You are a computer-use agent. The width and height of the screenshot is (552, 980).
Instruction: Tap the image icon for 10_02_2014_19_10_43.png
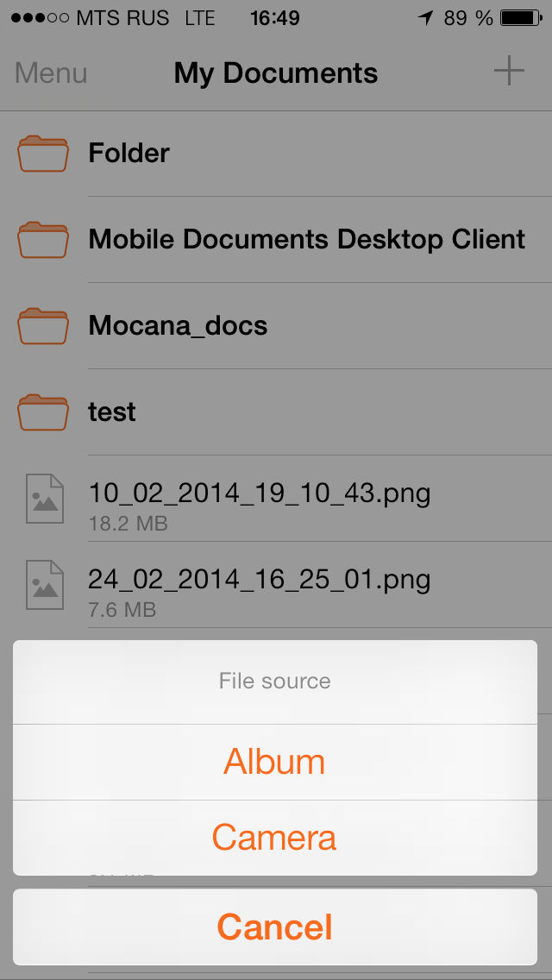tap(44, 498)
